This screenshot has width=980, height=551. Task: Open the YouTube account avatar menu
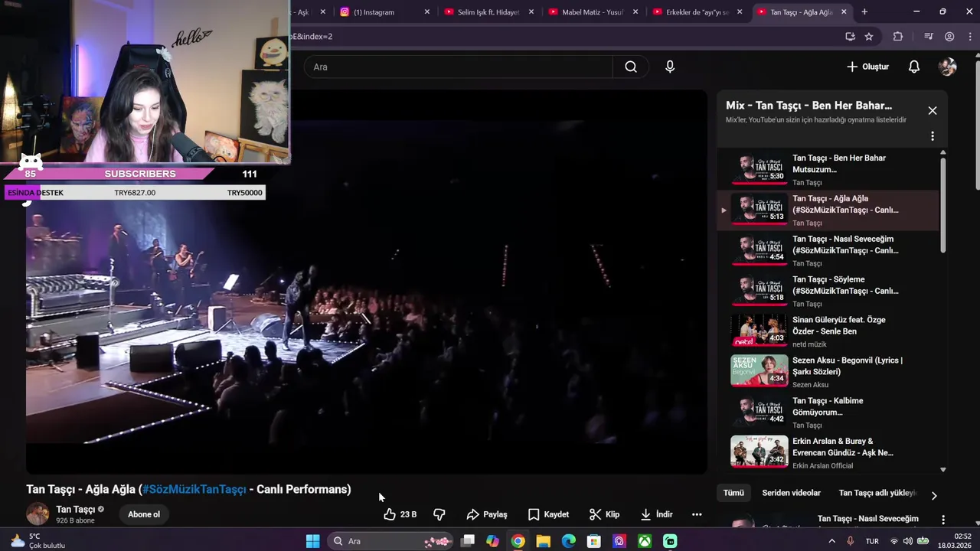pyautogui.click(x=947, y=67)
